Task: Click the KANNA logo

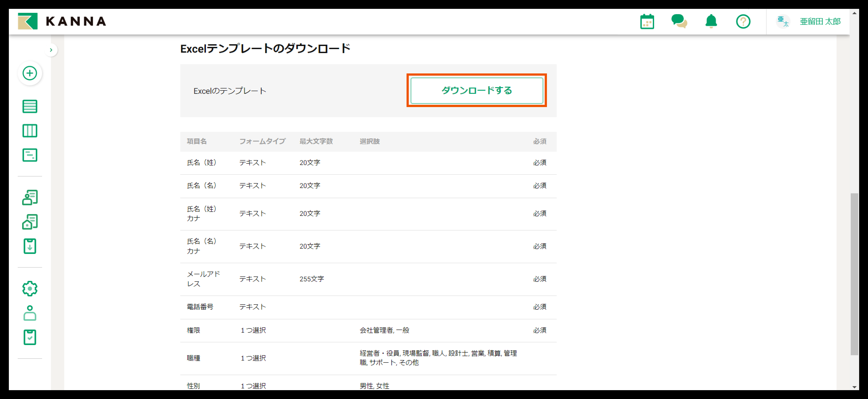Action: click(63, 21)
